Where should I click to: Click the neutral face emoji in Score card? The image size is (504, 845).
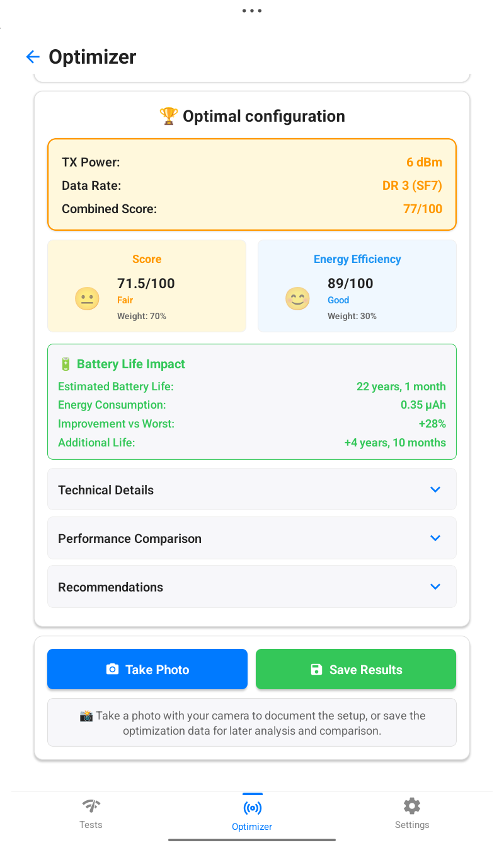coord(87,298)
